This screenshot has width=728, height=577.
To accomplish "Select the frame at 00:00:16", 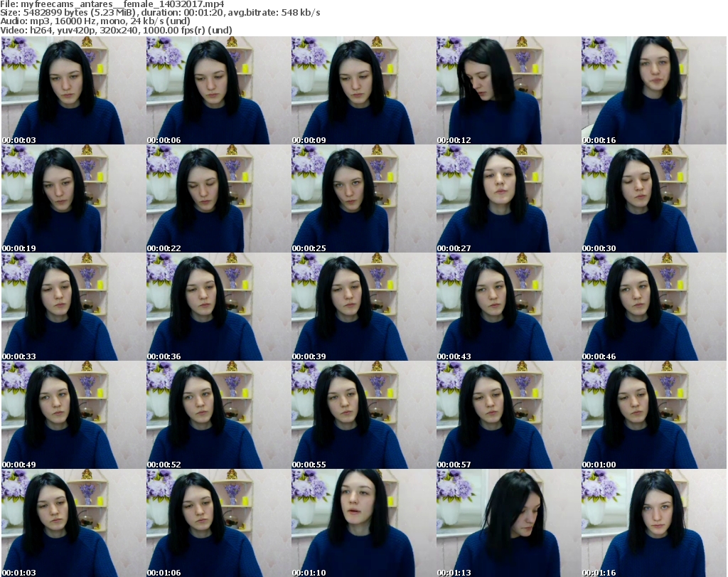I will click(x=654, y=90).
